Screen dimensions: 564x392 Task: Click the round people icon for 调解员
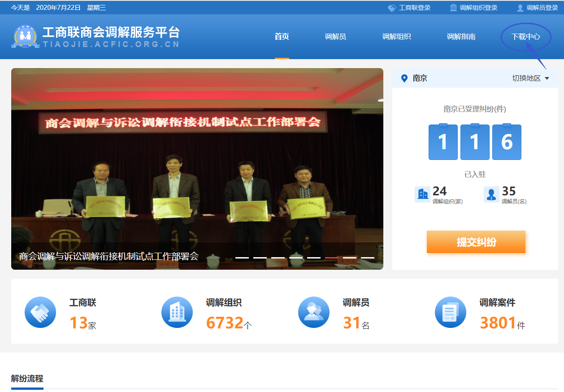(x=314, y=312)
